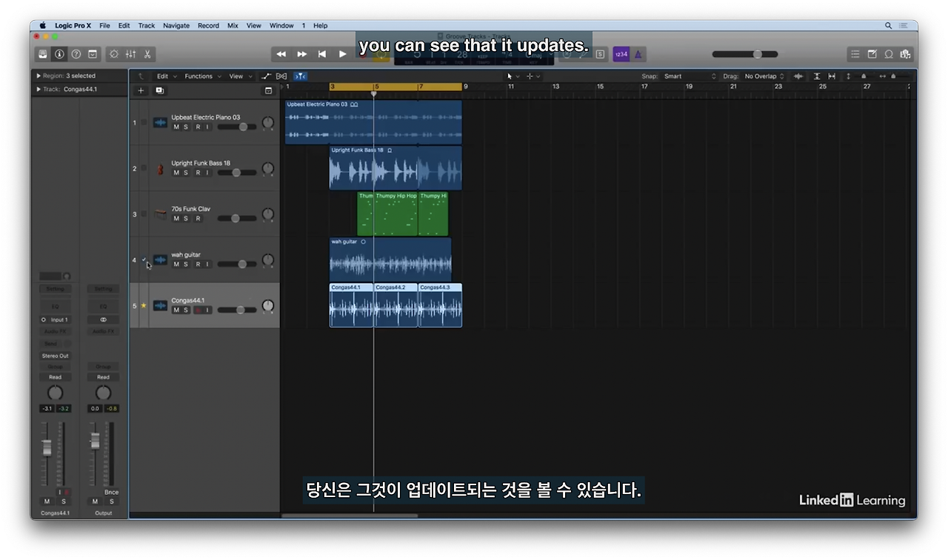Record-enable the 70s Funk Clav track
The width and height of the screenshot is (948, 560).
(198, 219)
